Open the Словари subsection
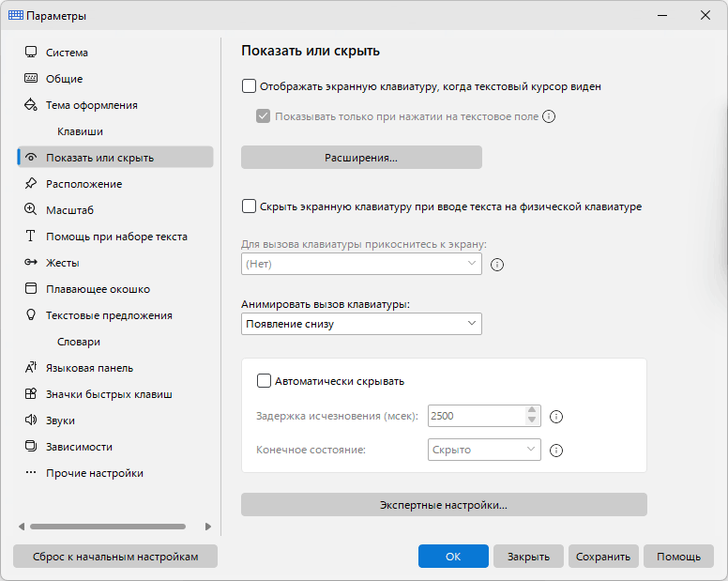The height and width of the screenshot is (581, 728). (x=79, y=342)
